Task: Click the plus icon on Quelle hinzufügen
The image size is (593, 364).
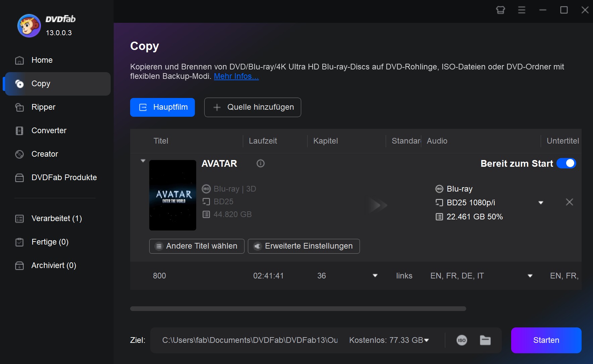Action: [217, 107]
